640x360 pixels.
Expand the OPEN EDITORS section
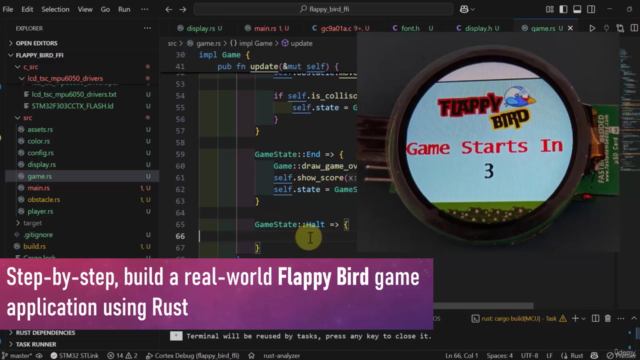tap(36, 43)
